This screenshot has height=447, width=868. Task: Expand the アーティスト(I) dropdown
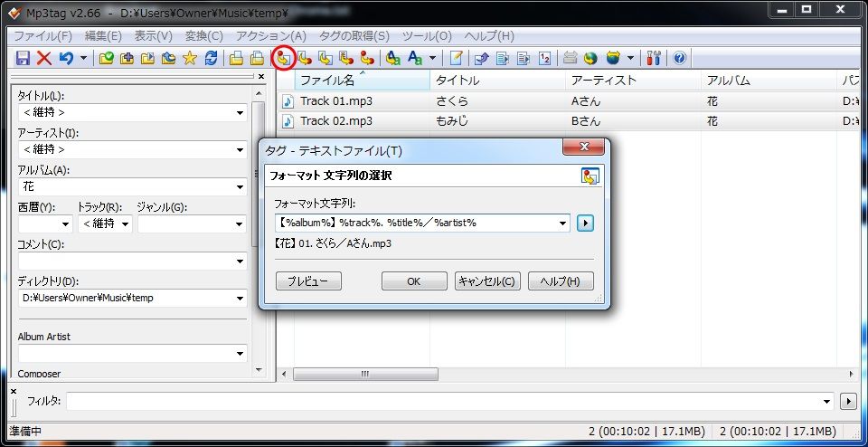point(241,149)
